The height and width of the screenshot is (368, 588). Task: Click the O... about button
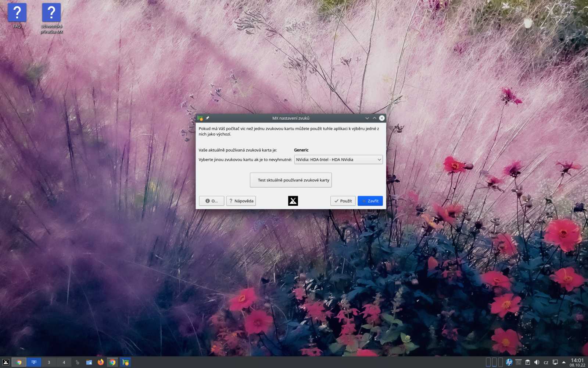click(x=211, y=201)
